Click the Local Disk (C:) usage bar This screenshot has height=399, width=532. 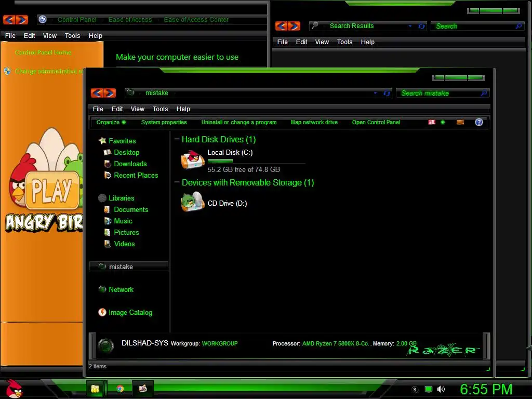coord(256,161)
